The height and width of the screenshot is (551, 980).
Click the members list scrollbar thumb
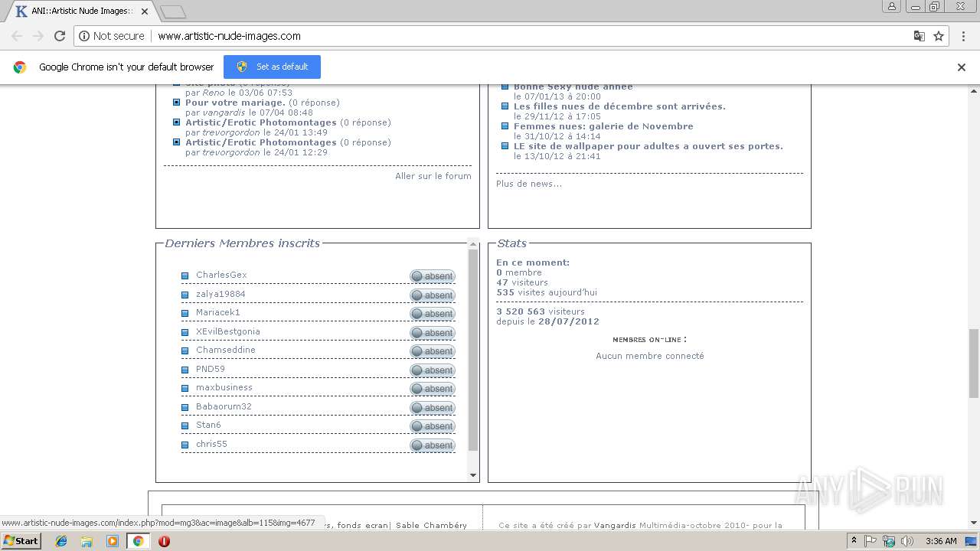click(472, 349)
